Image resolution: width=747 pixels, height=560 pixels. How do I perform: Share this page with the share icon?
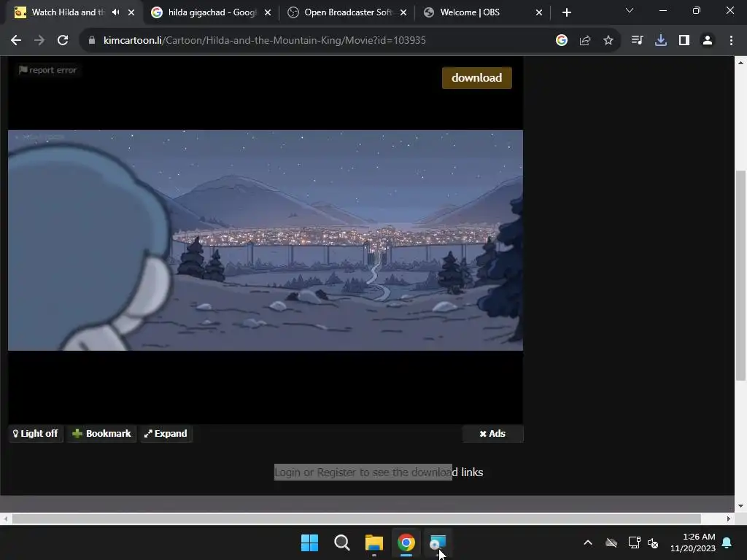click(585, 41)
